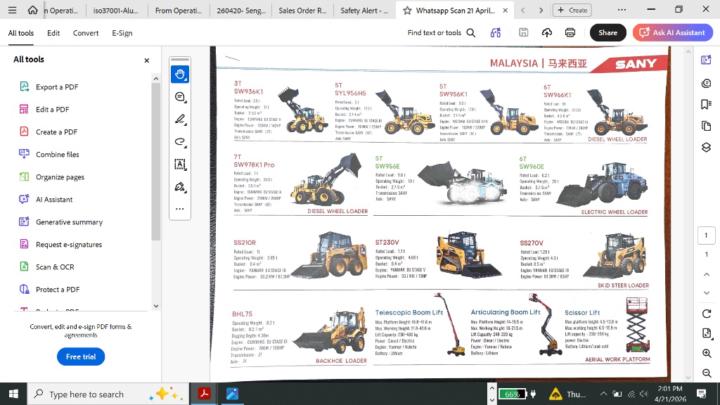Open the print icon in toolbar
720x405 pixels.
coord(570,33)
